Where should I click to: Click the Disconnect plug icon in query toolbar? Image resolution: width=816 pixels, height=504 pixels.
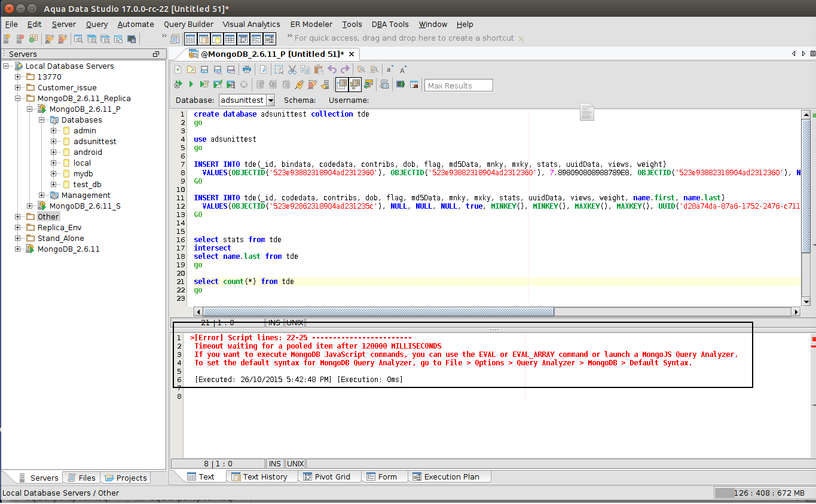[x=313, y=84]
